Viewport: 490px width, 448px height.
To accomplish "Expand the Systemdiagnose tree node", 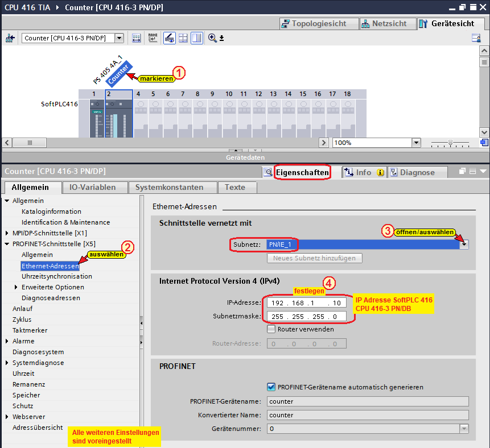I will [x=7, y=363].
